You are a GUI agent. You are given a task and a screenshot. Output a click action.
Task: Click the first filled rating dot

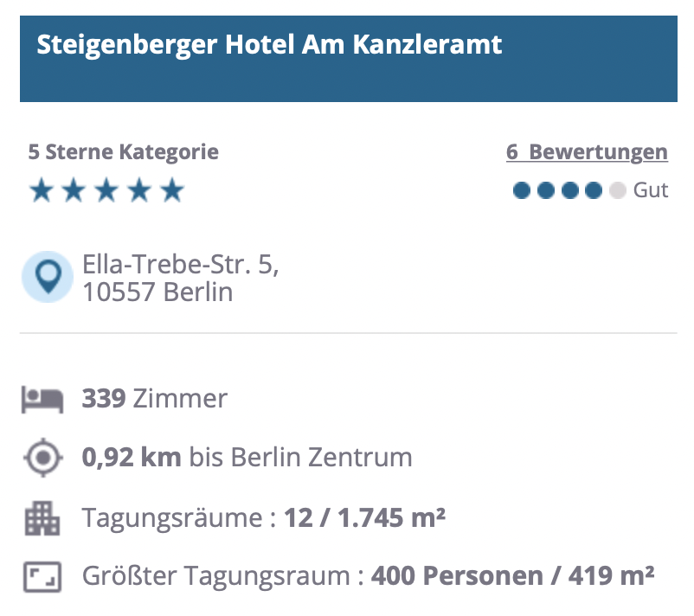522,190
